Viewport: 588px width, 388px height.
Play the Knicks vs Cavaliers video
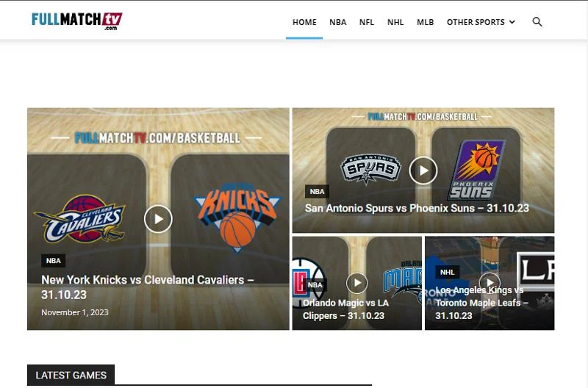[158, 219]
